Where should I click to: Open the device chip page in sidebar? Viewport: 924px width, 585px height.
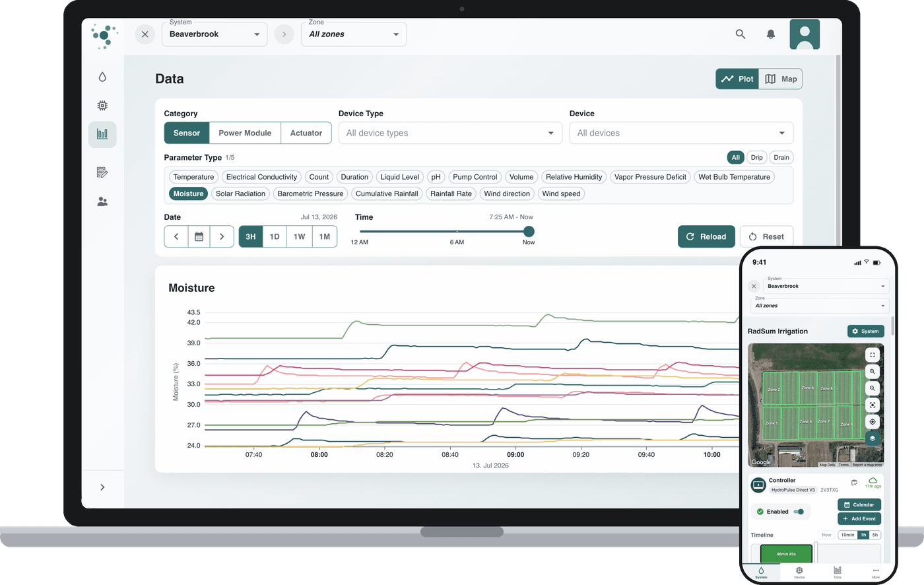point(102,106)
